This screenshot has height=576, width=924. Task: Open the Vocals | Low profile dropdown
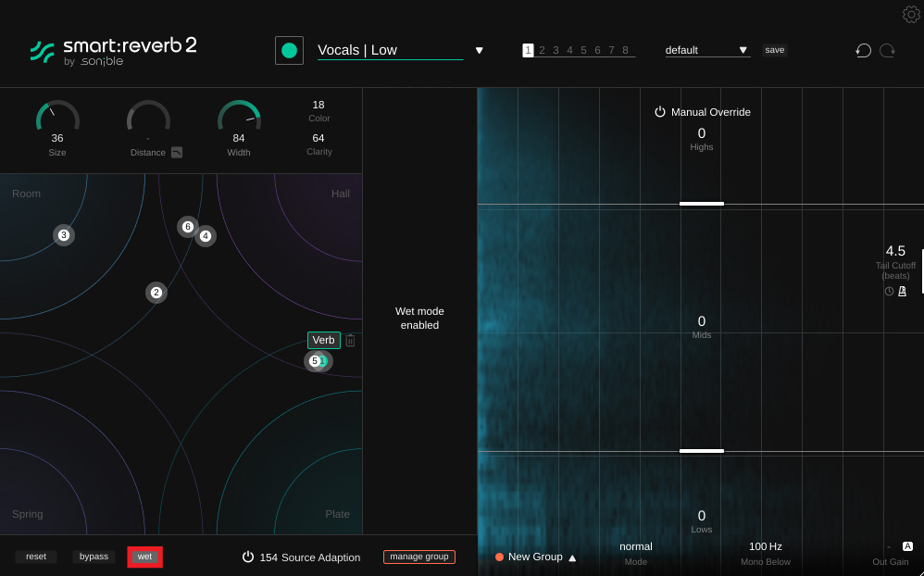click(x=479, y=51)
